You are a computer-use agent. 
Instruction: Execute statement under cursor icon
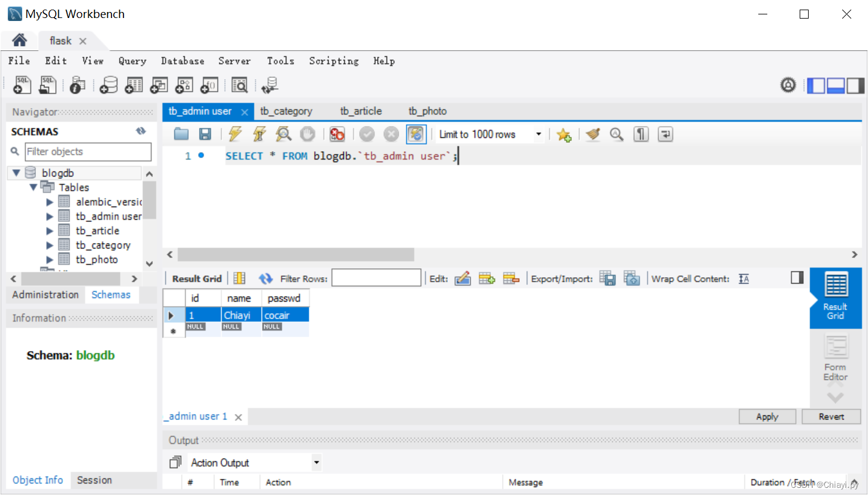click(259, 134)
